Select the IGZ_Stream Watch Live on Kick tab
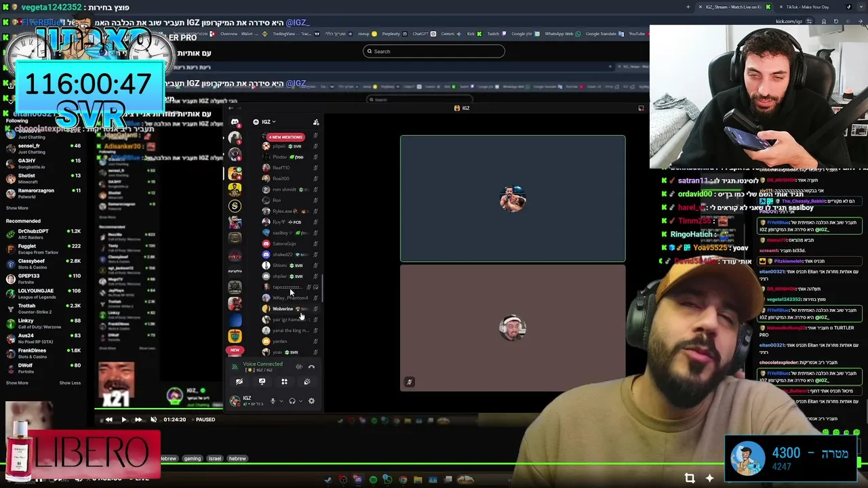 [734, 7]
